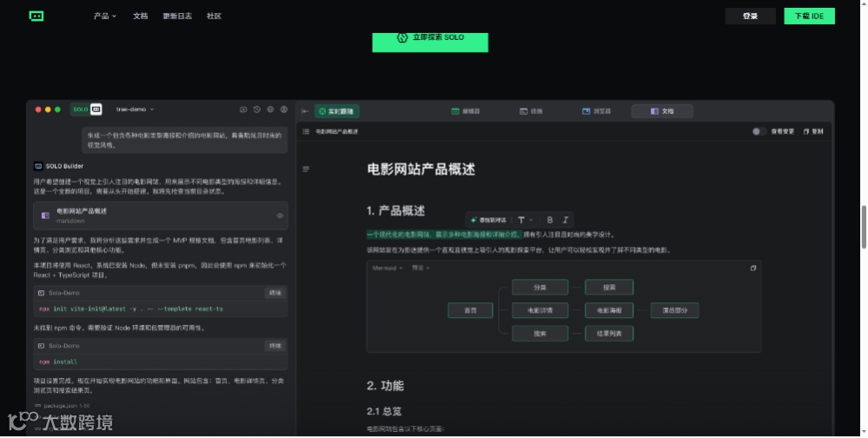Click 添加到对话 in floating toolbar
Viewport: 868px width, 438px height.
[x=487, y=221]
